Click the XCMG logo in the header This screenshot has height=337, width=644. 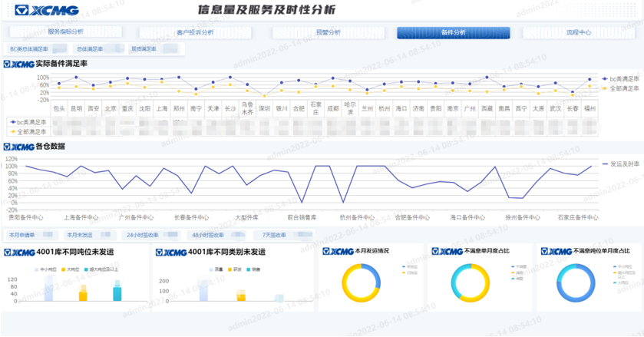click(x=46, y=10)
